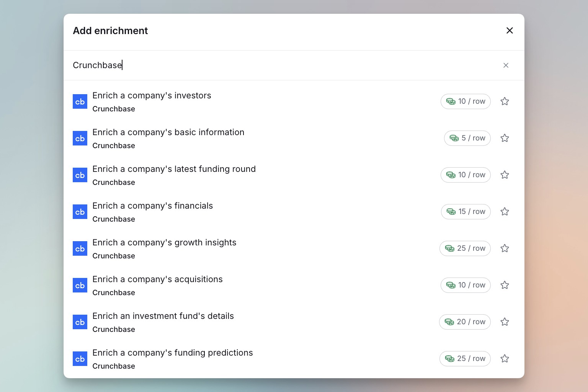Favorite the latest funding round enrichment

pyautogui.click(x=505, y=175)
